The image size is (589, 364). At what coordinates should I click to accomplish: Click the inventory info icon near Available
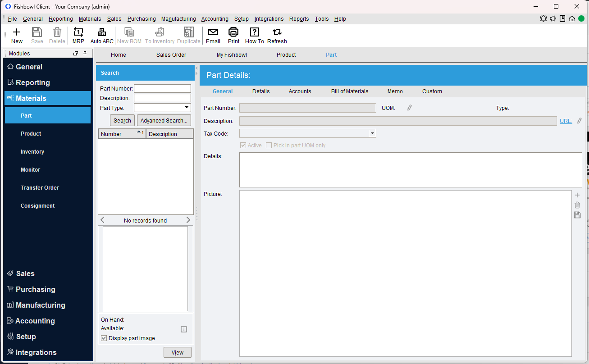coord(184,329)
